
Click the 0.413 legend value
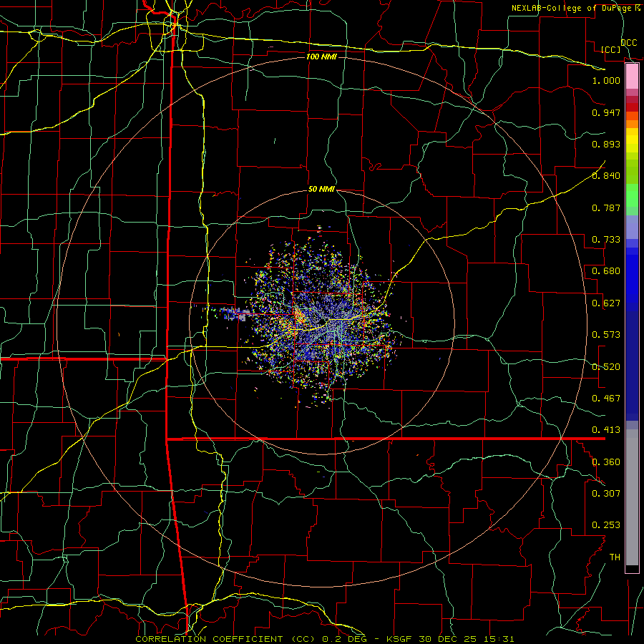[x=606, y=430]
